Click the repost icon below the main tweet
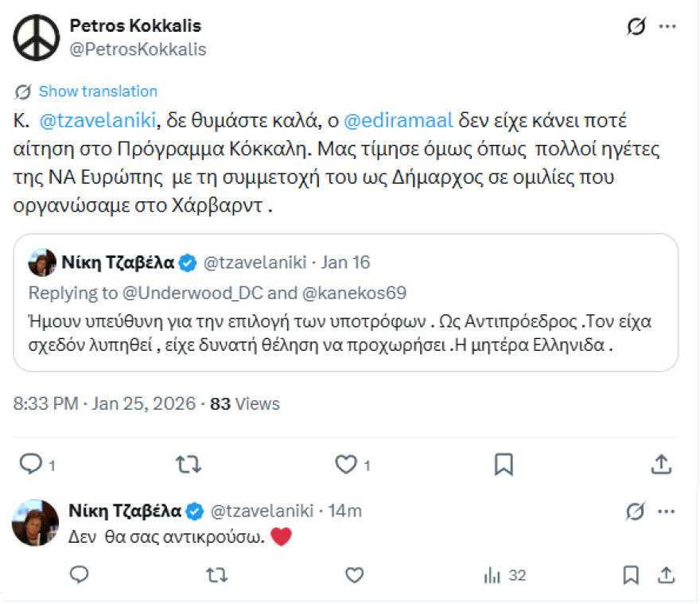Image resolution: width=700 pixels, height=604 pixels. pyautogui.click(x=189, y=464)
